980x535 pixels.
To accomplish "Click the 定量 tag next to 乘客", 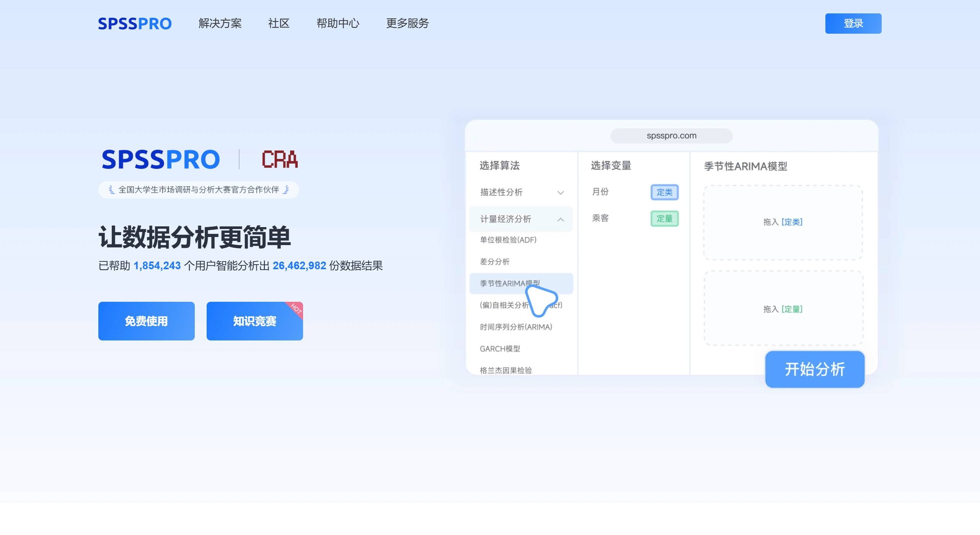I will click(x=665, y=219).
